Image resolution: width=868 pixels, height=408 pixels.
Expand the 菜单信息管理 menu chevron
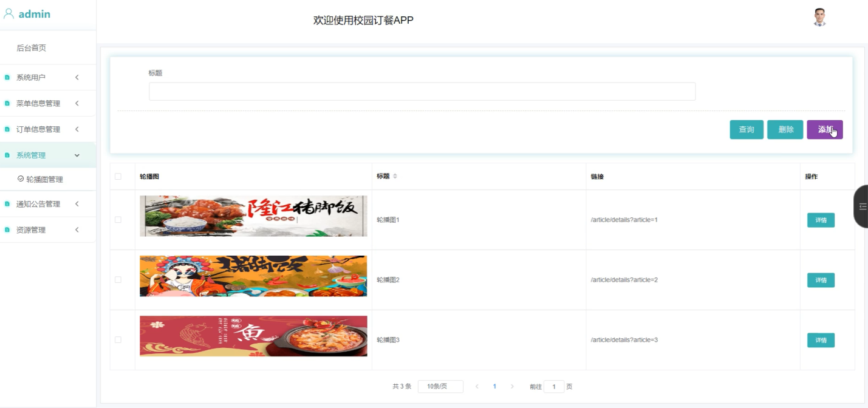coord(77,103)
